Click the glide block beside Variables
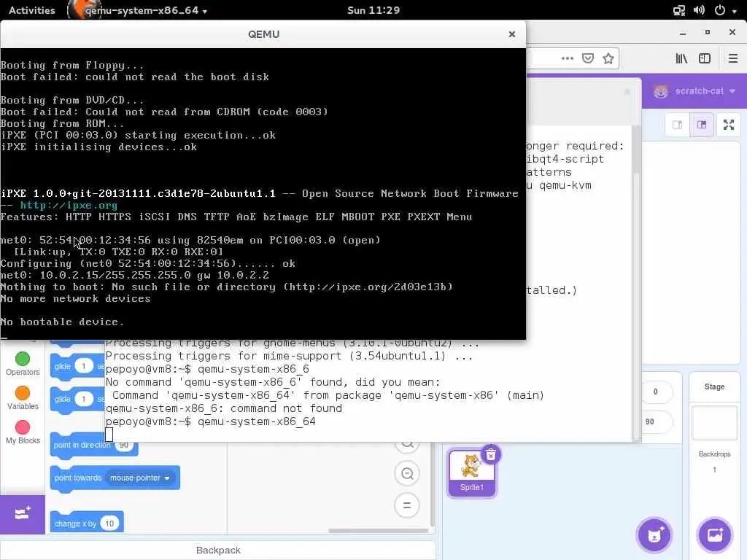 pos(77,399)
